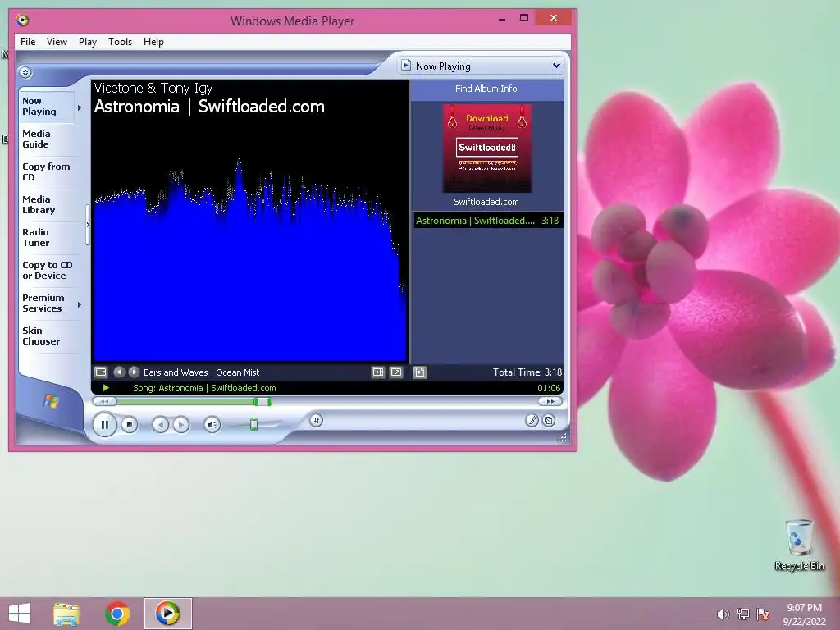
Task: Change player color with brush icon
Action: tap(532, 421)
